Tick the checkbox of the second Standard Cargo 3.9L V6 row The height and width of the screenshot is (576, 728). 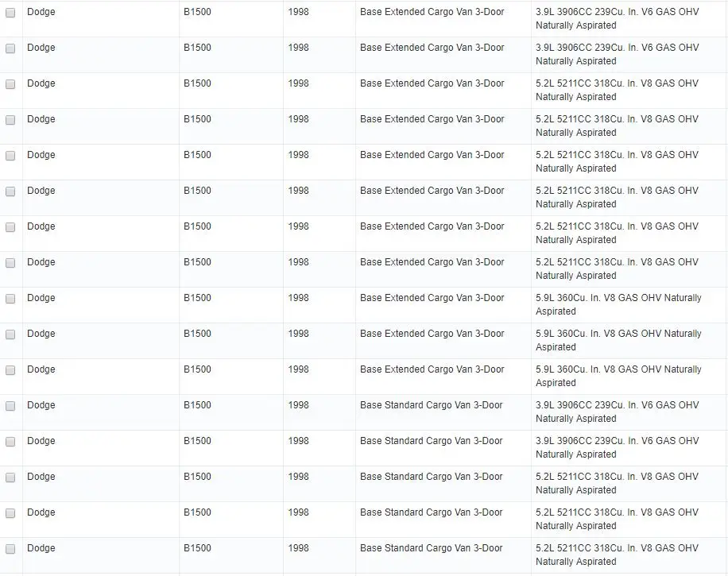click(10, 442)
